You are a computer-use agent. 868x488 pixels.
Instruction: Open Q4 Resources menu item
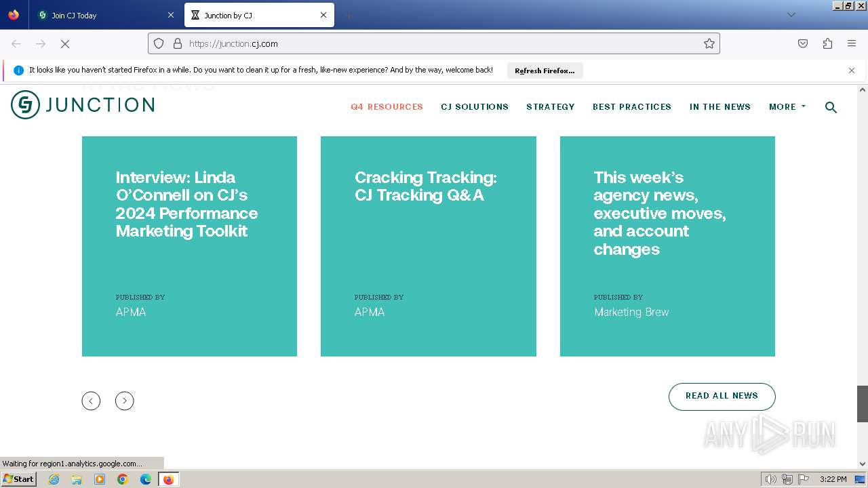tap(387, 107)
